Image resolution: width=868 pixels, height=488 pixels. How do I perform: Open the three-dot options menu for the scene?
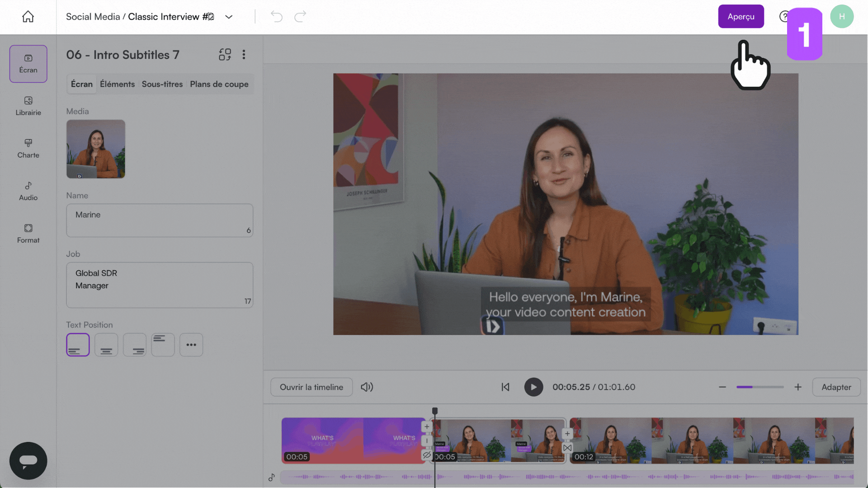pyautogui.click(x=244, y=54)
